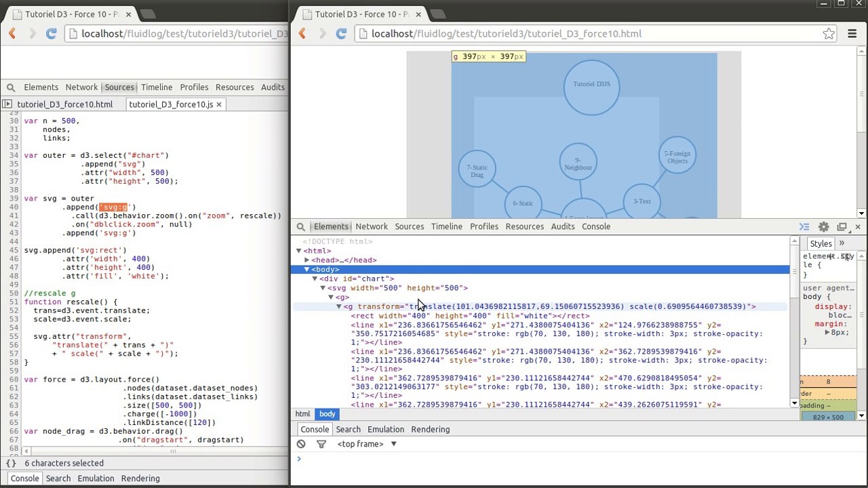The height and width of the screenshot is (488, 868).
Task: Collapse the body node in DOM tree
Action: pos(307,269)
